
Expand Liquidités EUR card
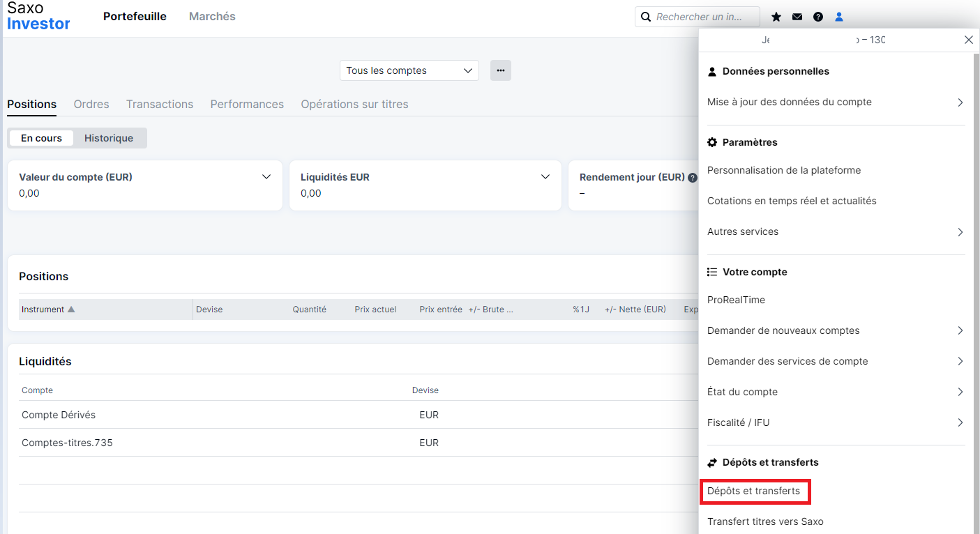[x=545, y=177]
